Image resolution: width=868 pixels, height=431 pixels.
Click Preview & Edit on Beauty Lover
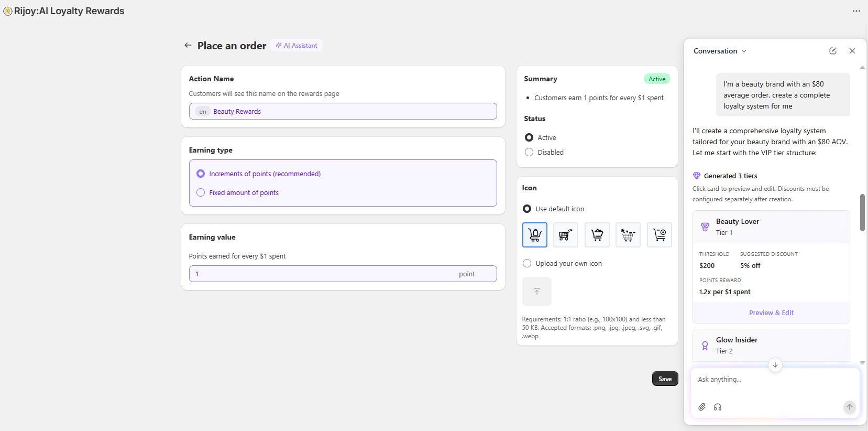tap(771, 313)
